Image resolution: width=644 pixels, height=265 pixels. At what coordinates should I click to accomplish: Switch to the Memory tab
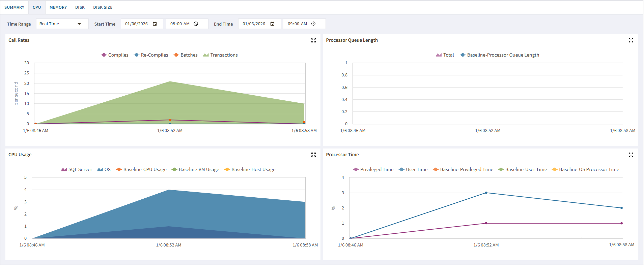point(58,7)
